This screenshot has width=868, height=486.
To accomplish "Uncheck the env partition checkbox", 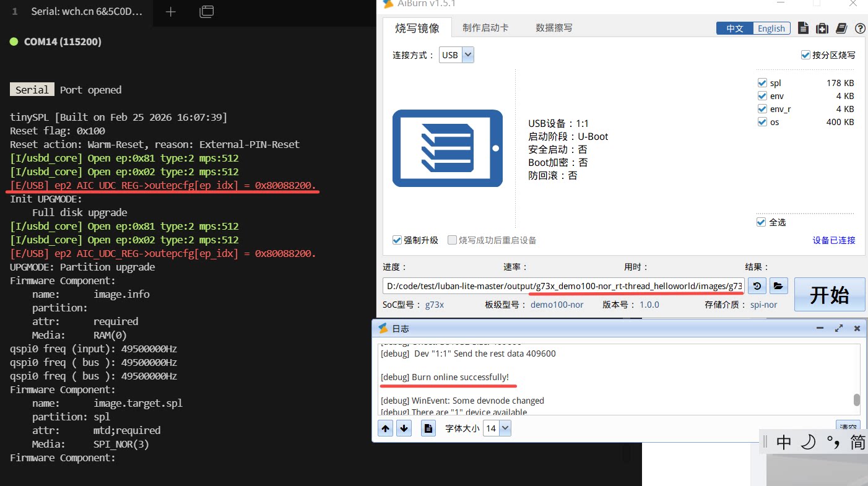I will pos(762,96).
